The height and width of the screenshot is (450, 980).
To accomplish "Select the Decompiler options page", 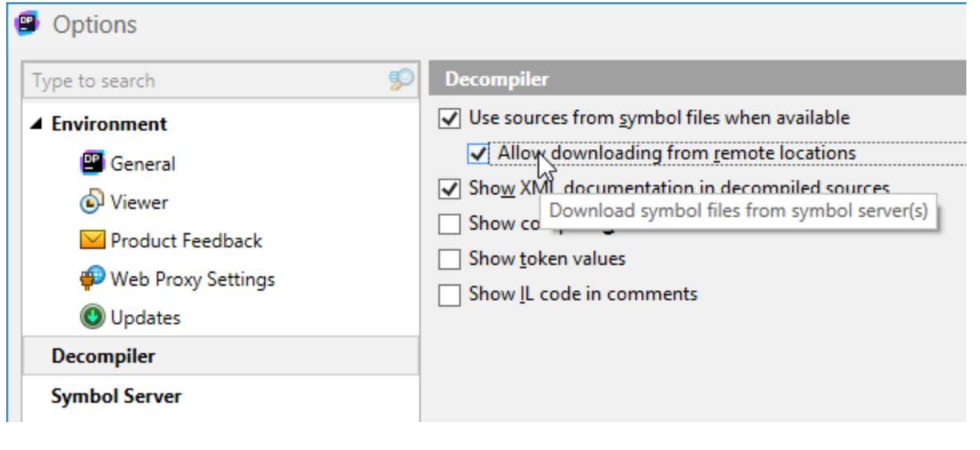I will pos(103,356).
